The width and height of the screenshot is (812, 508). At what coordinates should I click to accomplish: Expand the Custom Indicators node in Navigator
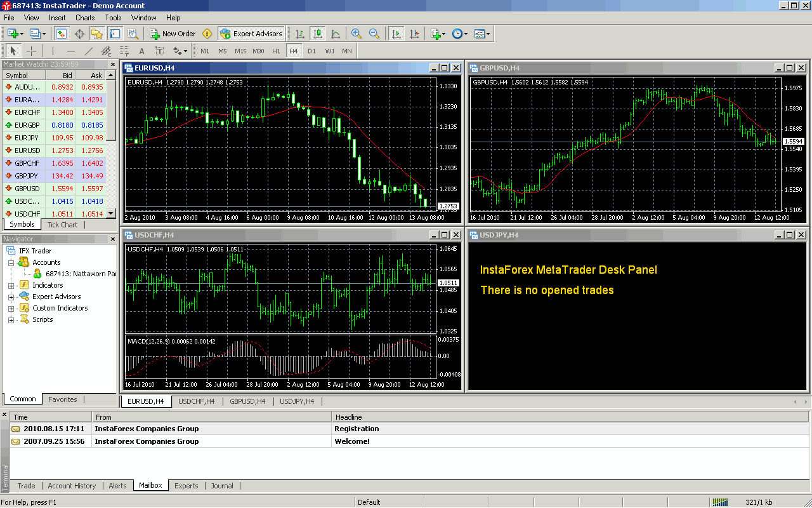pos(11,309)
